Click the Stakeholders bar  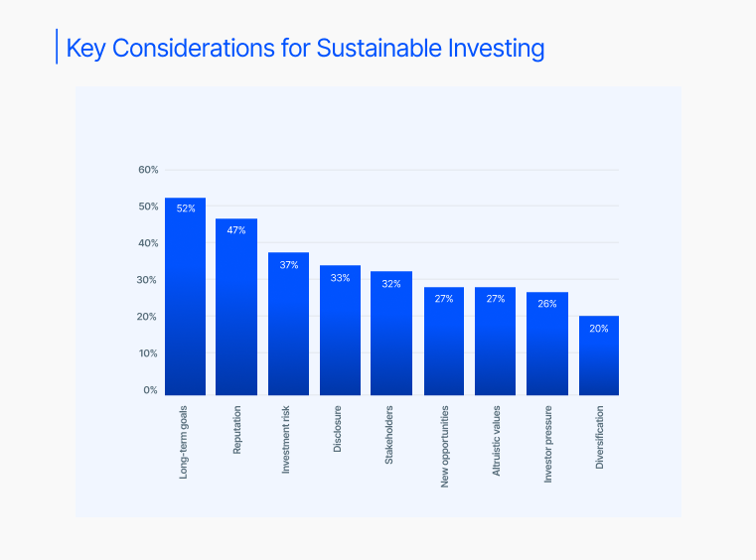tap(391, 334)
